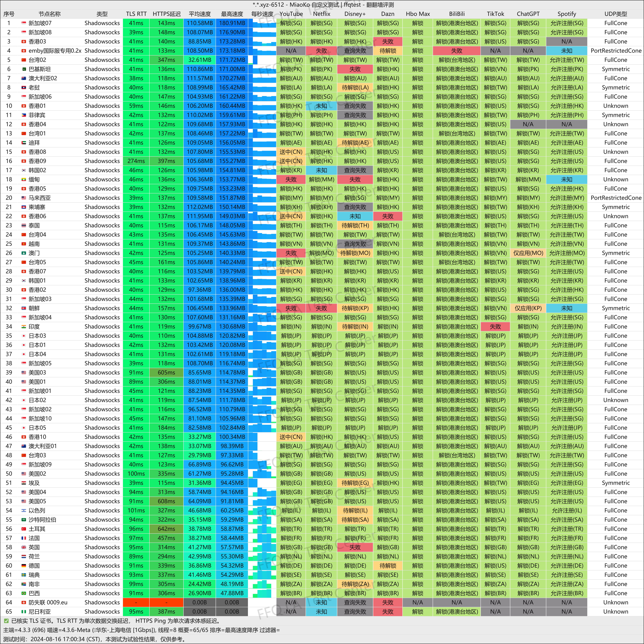Select the 待解锁(ZA) Disney+ cell
Viewport: 644px width, 644px height.
[x=355, y=584]
